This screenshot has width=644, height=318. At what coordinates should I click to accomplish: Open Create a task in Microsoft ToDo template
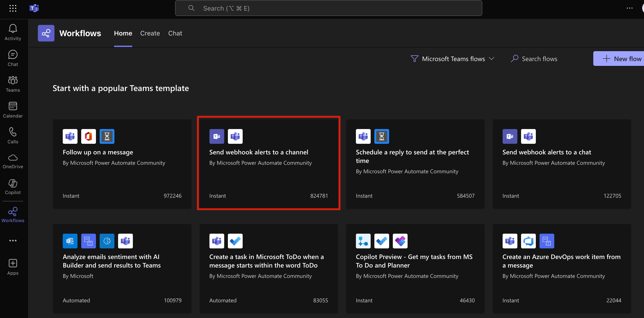pyautogui.click(x=269, y=268)
